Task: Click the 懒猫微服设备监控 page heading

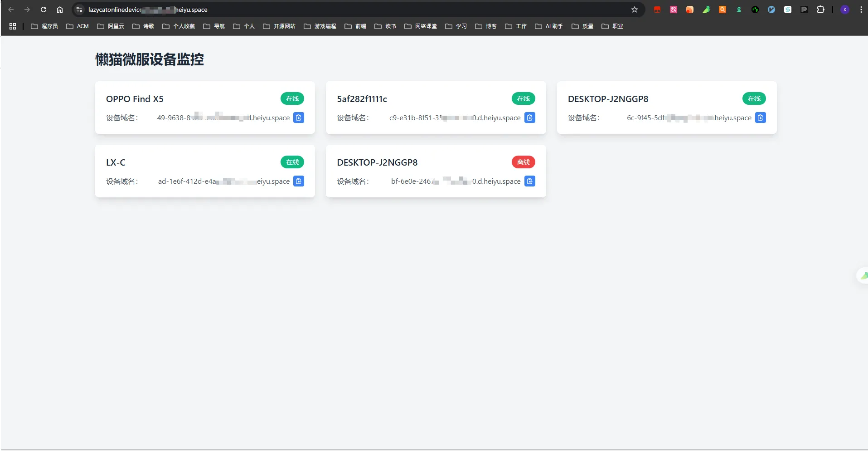Action: coord(150,59)
